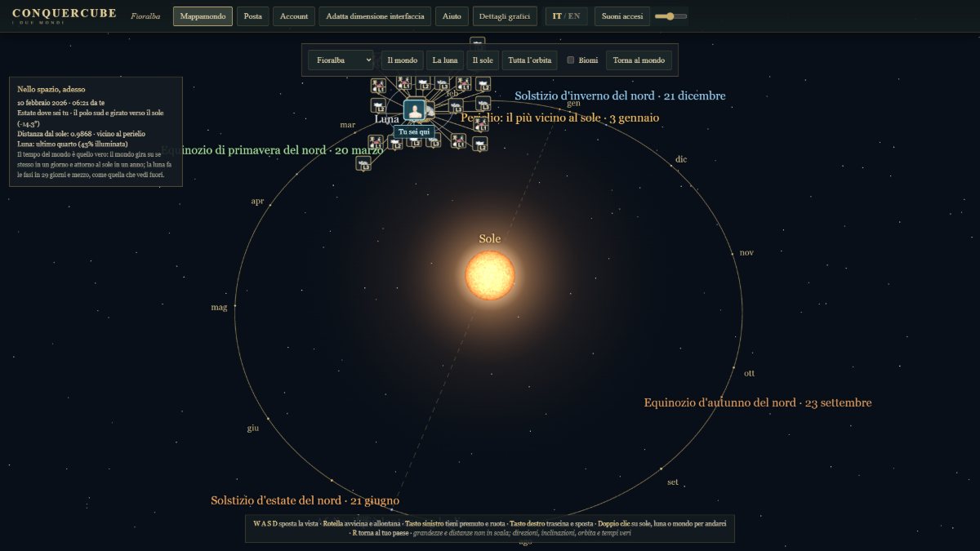
Task: Click the glowing Sun at orbit center
Action: 490,275
